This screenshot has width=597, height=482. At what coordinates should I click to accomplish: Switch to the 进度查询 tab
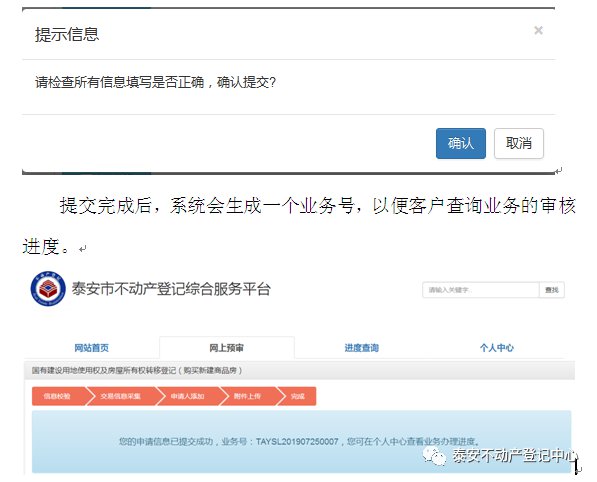pos(361,348)
